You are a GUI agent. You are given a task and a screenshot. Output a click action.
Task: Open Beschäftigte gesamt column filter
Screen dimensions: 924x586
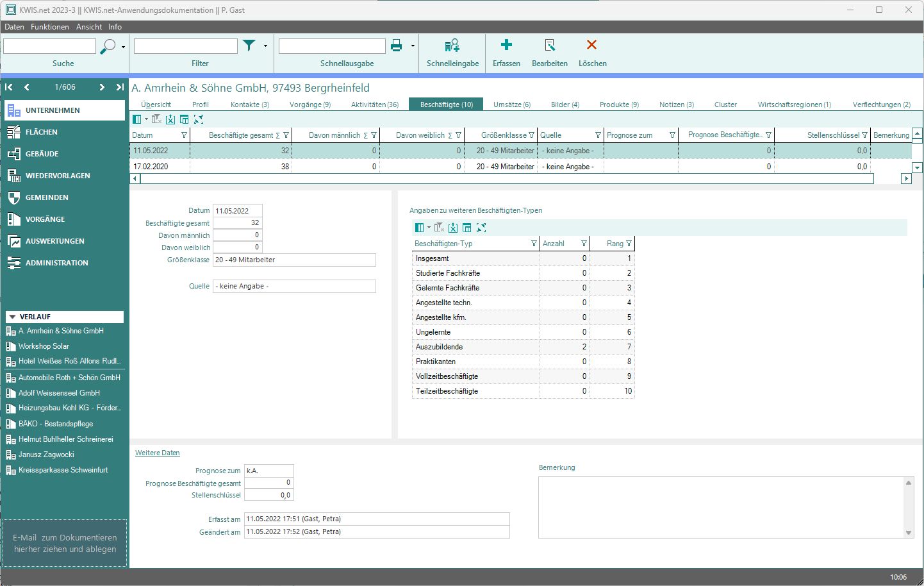[286, 135]
